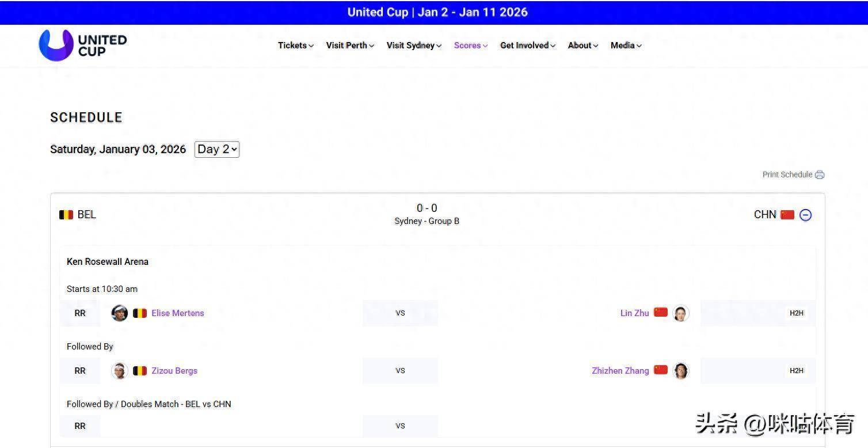
Task: Collapse the BEL vs CHN tie panel
Action: [x=805, y=215]
